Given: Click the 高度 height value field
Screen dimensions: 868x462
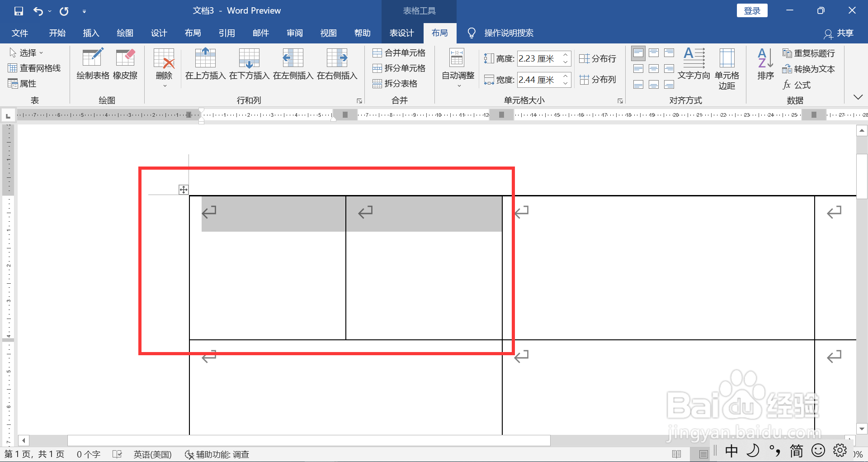Looking at the screenshot, I should pos(538,58).
